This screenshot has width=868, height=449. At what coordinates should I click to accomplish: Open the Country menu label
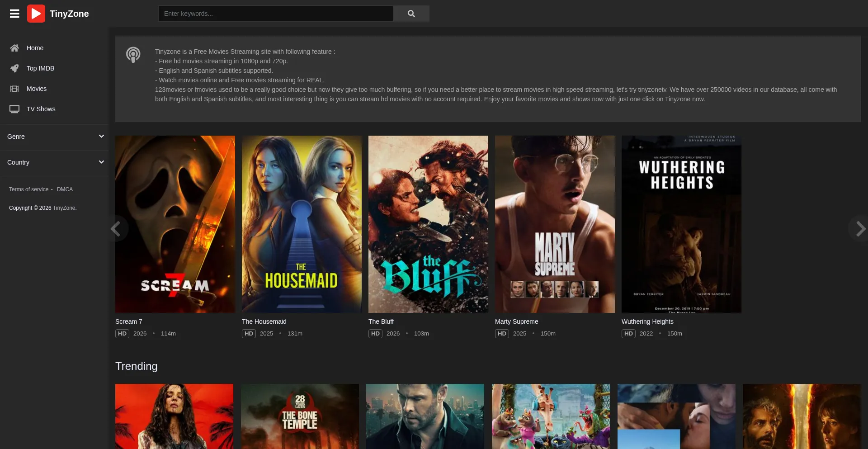click(x=18, y=162)
